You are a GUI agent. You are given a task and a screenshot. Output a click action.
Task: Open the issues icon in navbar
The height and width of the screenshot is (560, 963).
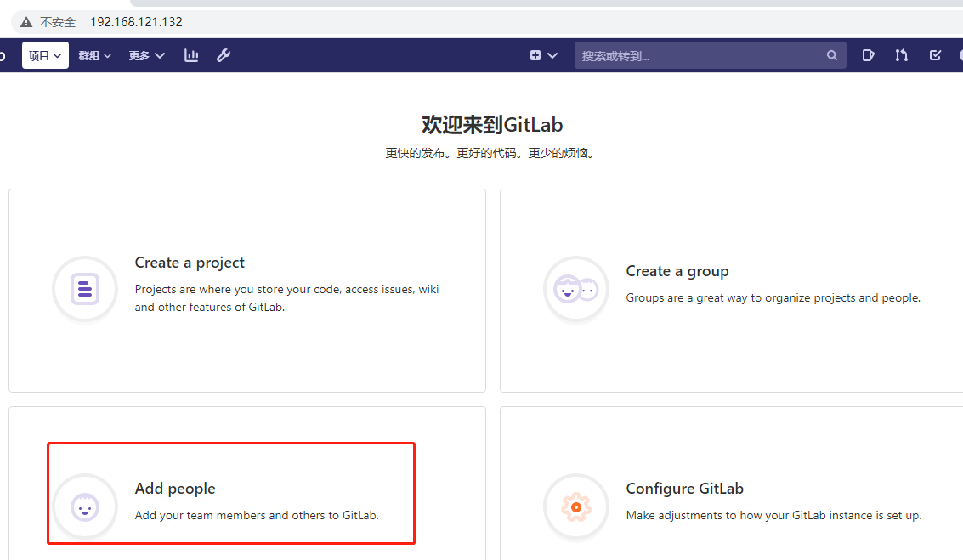point(868,55)
